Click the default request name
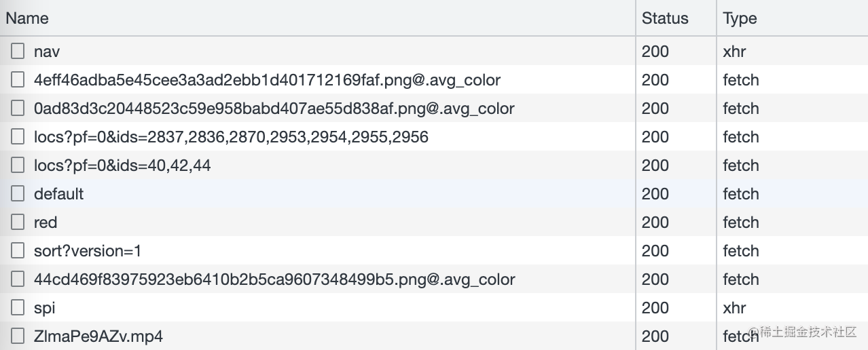The height and width of the screenshot is (350, 868). pos(58,194)
